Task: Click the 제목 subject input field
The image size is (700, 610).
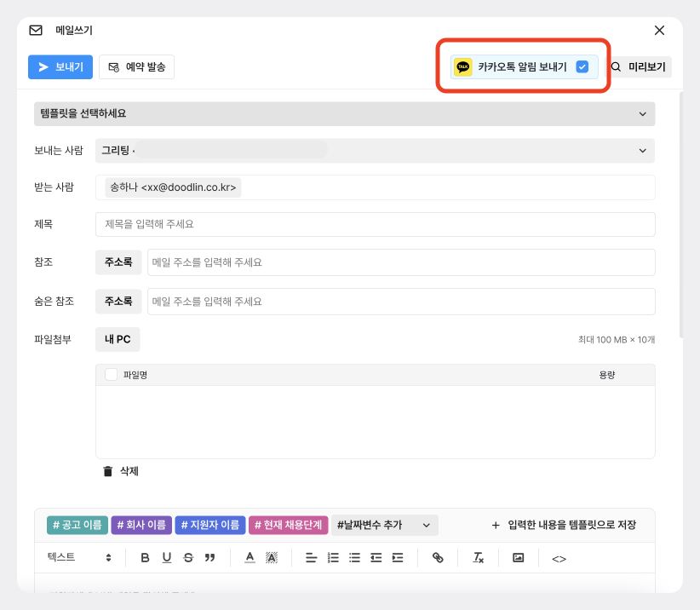Action: pyautogui.click(x=375, y=225)
